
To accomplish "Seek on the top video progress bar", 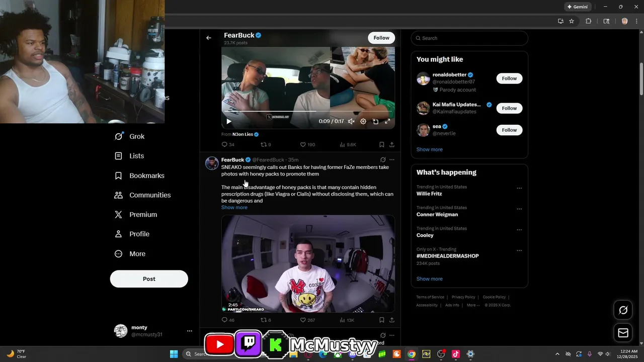I will coord(308,111).
